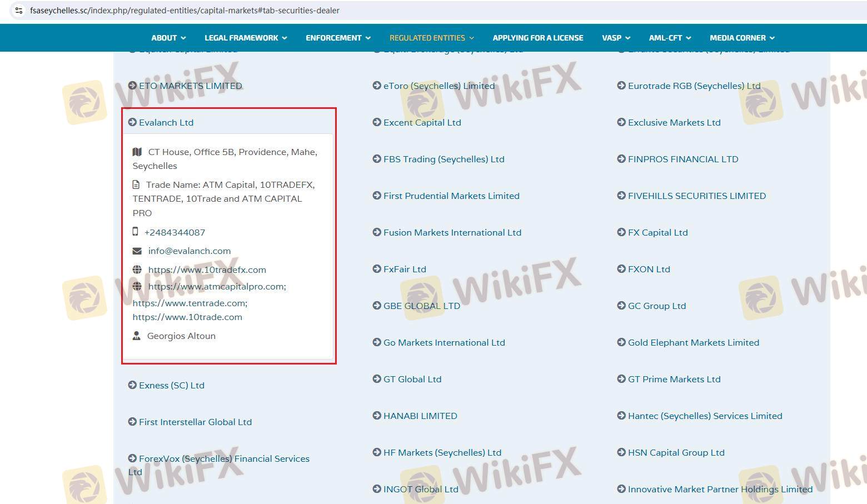The width and height of the screenshot is (867, 504).
Task: Click the person icon beside Georgios Altoun
Action: point(136,336)
